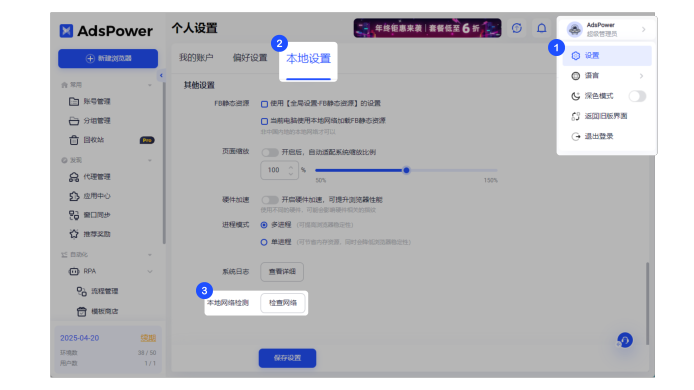Click the sidebar vertical scrollbar
The height and width of the screenshot is (390, 694).
pos(164,164)
